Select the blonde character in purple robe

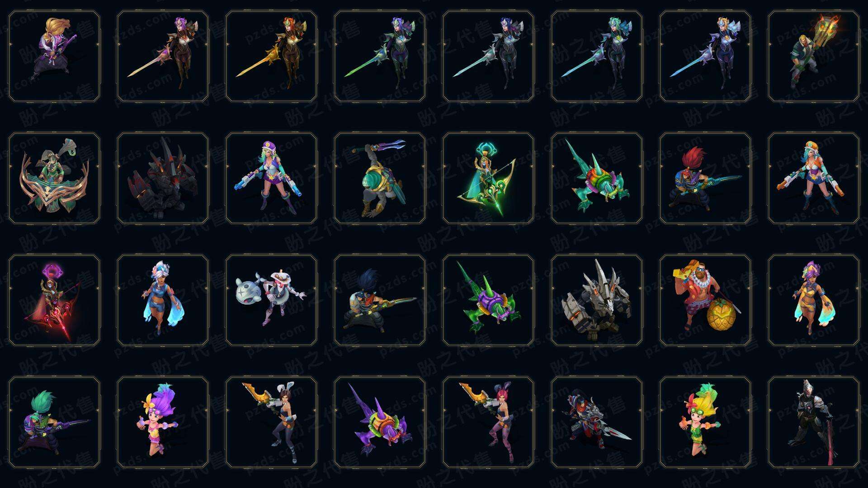54,56
